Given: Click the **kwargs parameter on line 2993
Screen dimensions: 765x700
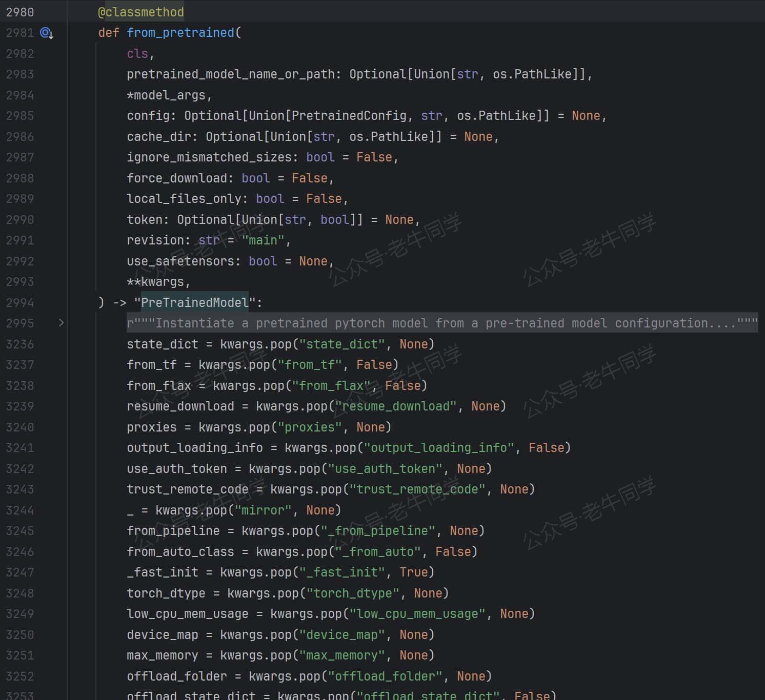Looking at the screenshot, I should click(x=158, y=282).
